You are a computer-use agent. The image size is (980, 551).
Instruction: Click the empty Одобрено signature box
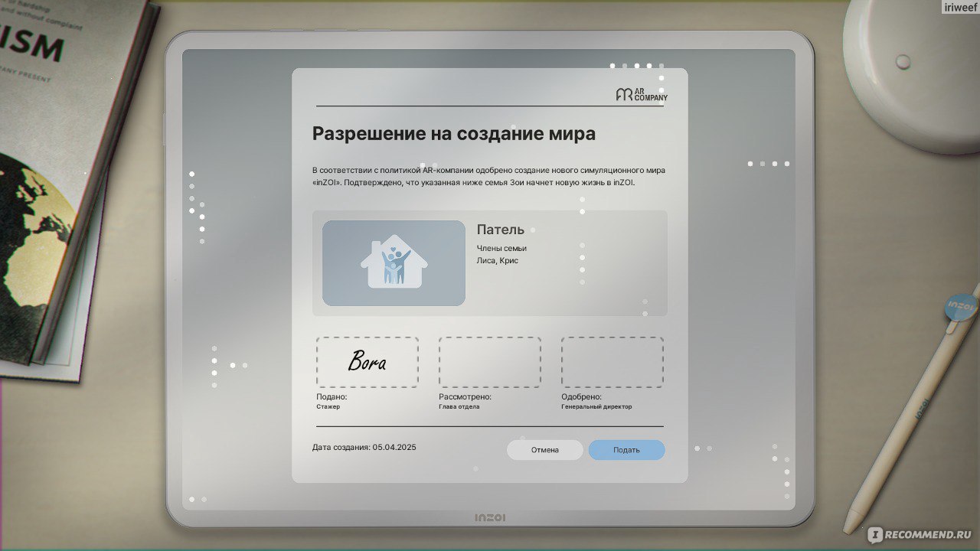(x=612, y=362)
